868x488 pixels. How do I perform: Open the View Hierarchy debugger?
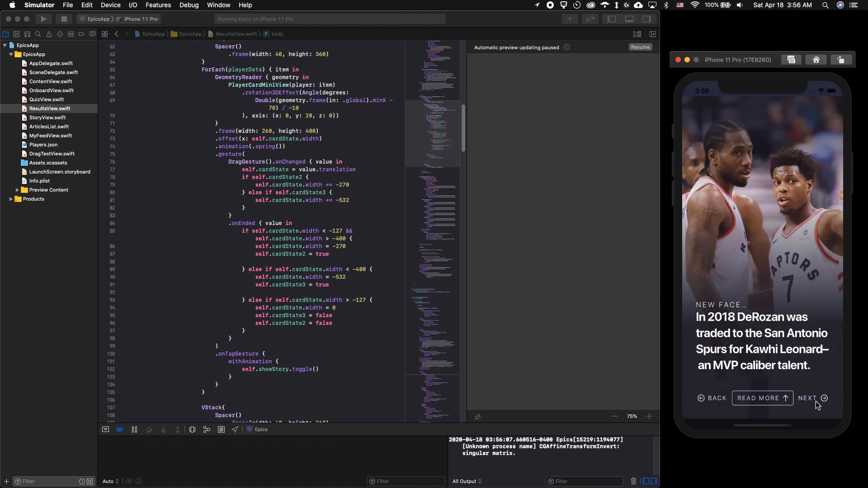tap(192, 429)
